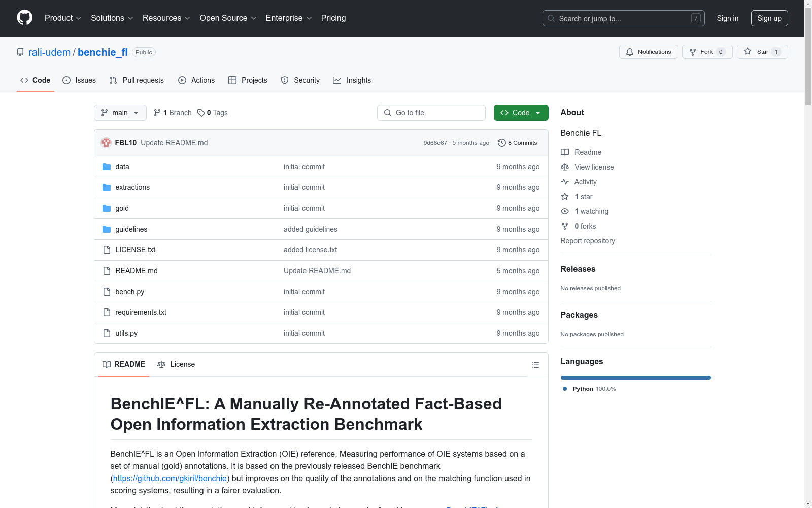Click the added license.txt commit message
This screenshot has height=508, width=812.
coord(311,250)
